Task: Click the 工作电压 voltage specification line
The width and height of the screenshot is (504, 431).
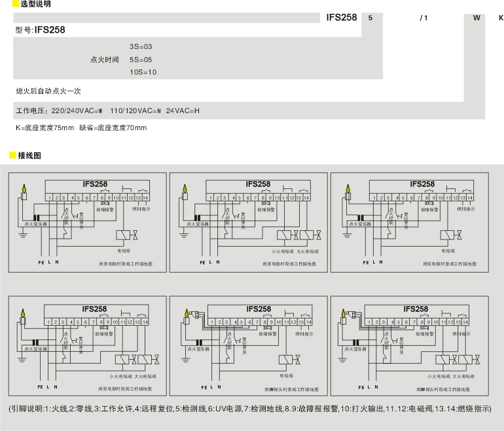Action: pos(107,111)
